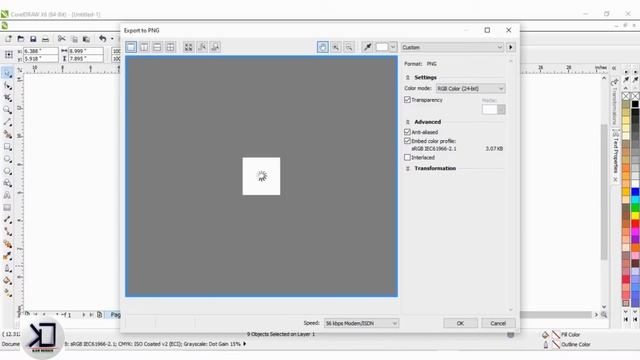Open the Fill Color indicator in status bar
Image resolution: width=640 pixels, height=360 pixels.
[562, 335]
